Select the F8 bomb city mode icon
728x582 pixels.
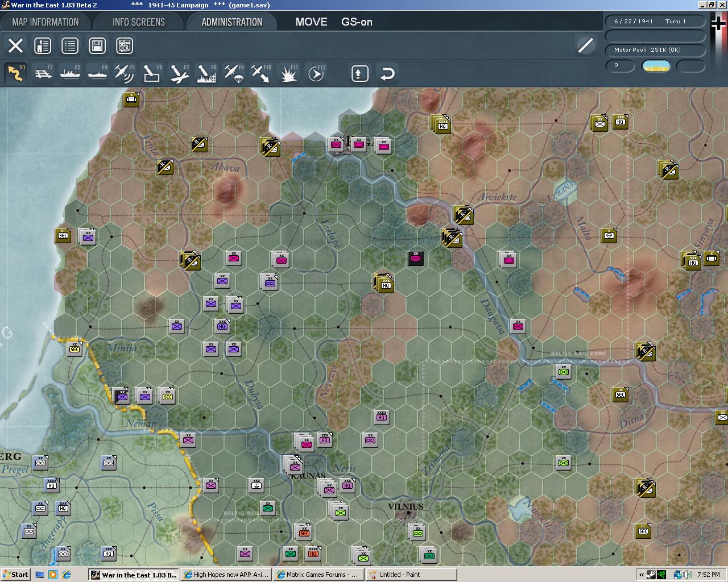click(x=207, y=73)
